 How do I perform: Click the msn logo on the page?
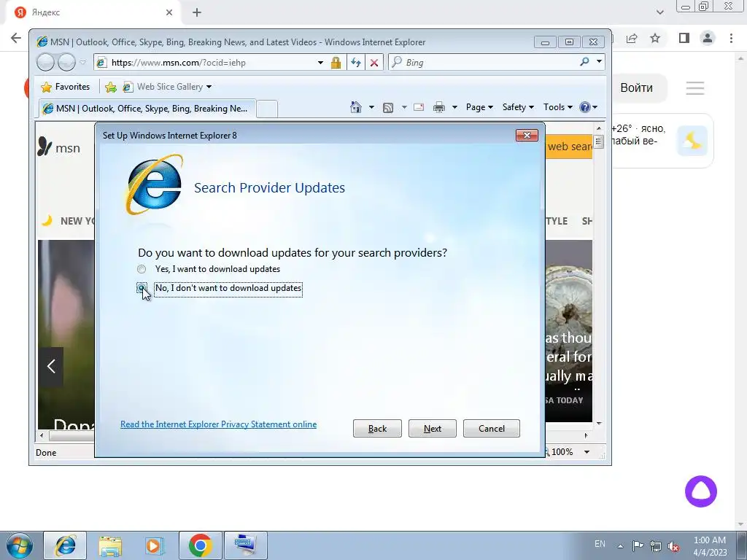(58, 147)
